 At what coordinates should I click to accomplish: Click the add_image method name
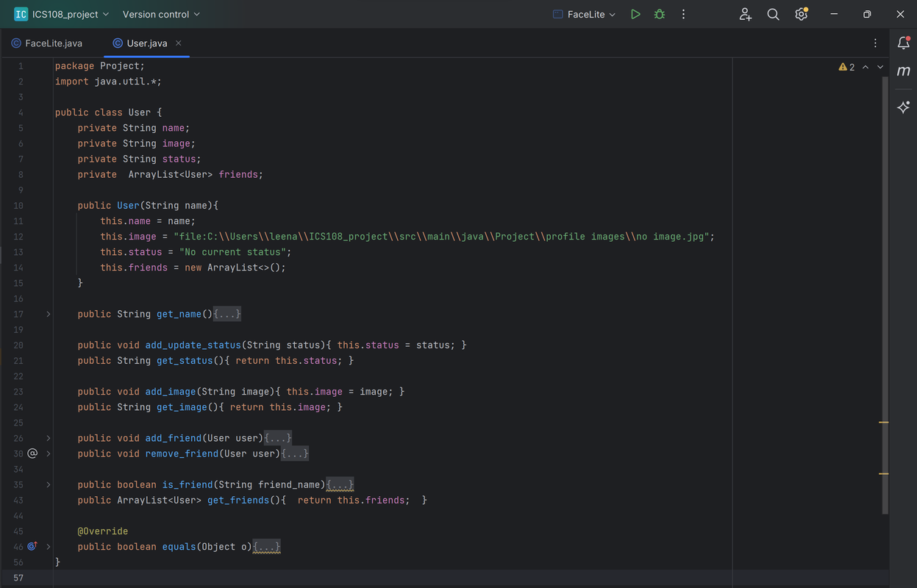point(171,392)
